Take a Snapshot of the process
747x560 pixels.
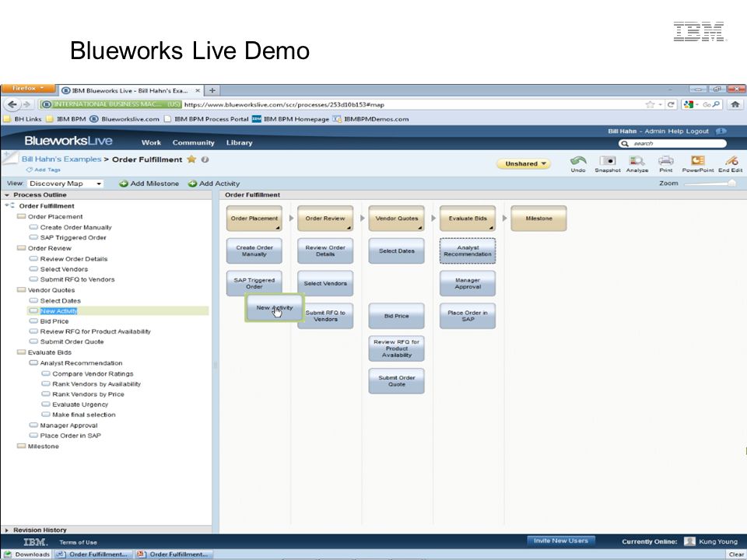pyautogui.click(x=608, y=161)
